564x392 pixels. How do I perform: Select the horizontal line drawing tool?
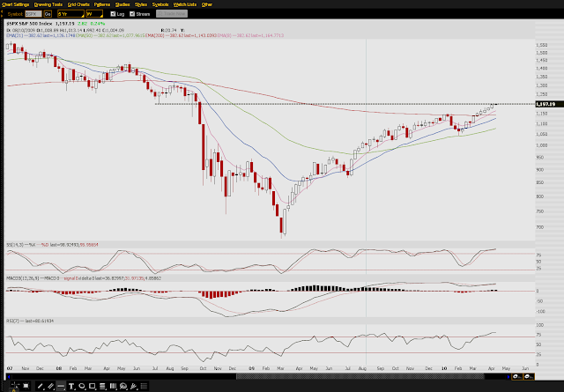coord(61,386)
